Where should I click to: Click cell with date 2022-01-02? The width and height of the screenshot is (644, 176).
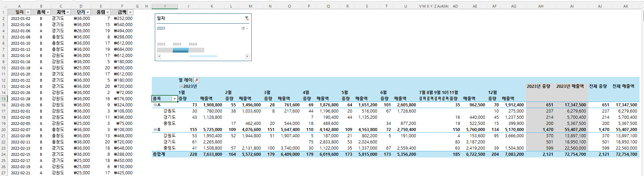[x=21, y=19]
